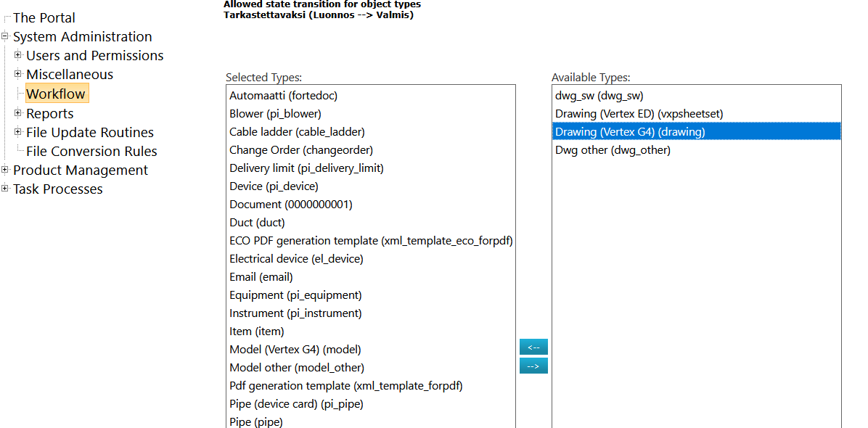
Task: Select Automaatti (fortedoc) in Selected Types
Action: (283, 96)
